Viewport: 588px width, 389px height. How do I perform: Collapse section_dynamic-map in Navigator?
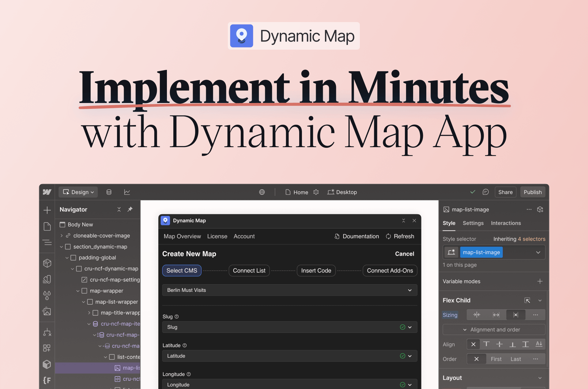click(61, 247)
